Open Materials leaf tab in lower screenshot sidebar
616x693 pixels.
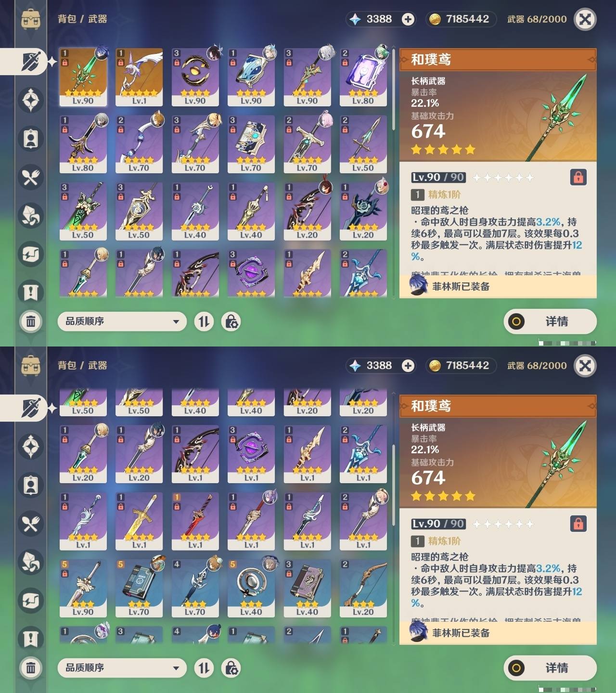coord(31,562)
